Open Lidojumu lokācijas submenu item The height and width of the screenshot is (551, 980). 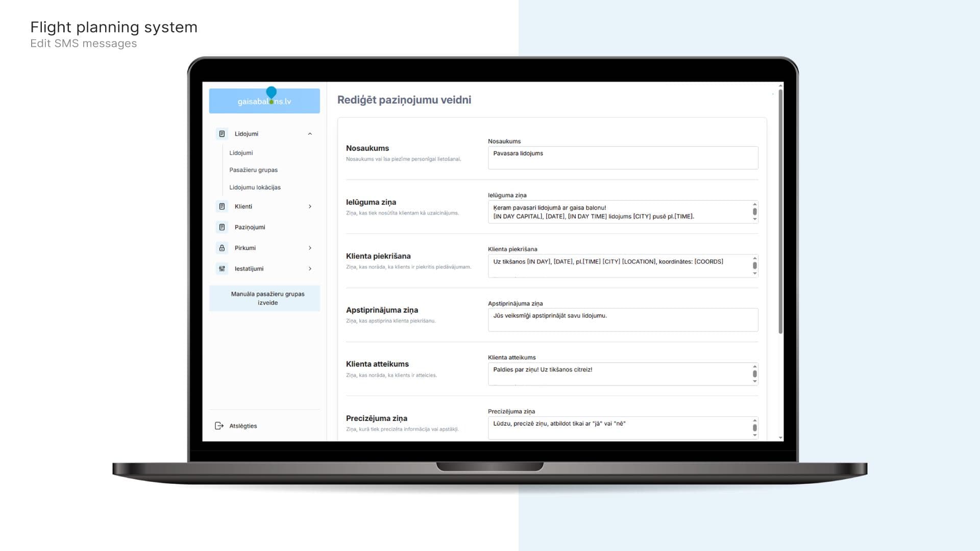pos(255,187)
